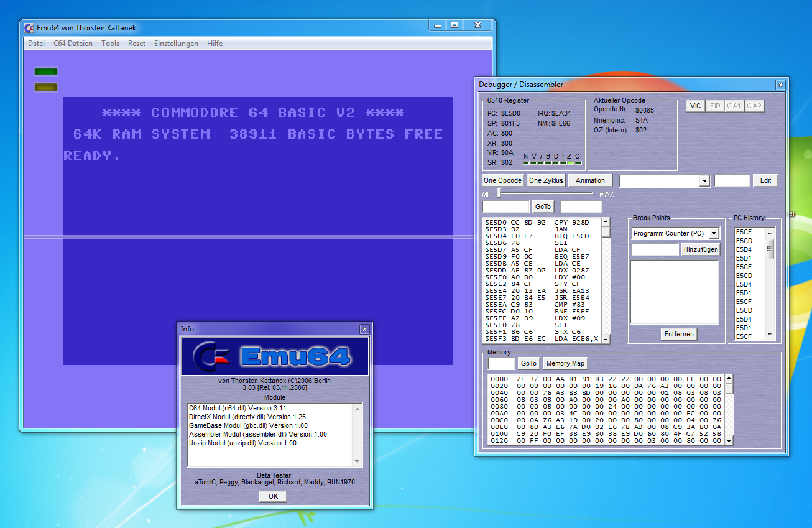Select the $E5E4 JSR EA13 disassembly line
This screenshot has width=812, height=528.
(542, 290)
